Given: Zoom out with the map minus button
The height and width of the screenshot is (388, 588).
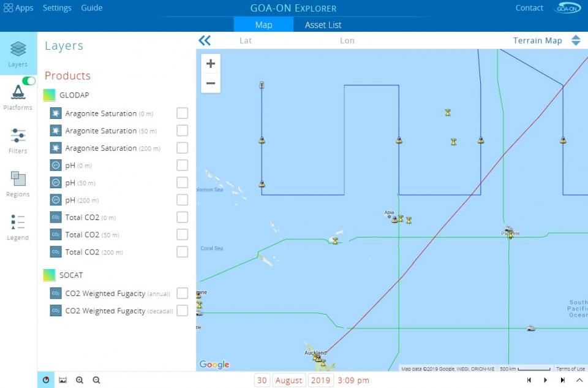Looking at the screenshot, I should coord(211,83).
